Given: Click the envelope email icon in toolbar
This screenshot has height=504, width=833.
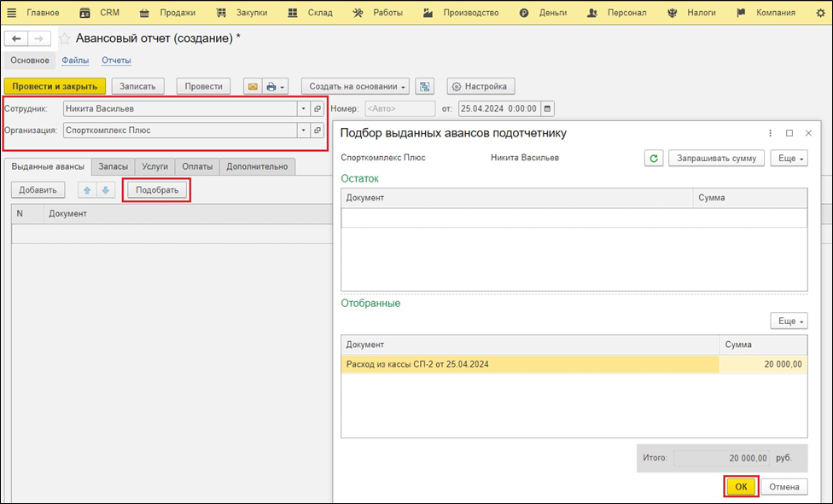Looking at the screenshot, I should coord(252,86).
